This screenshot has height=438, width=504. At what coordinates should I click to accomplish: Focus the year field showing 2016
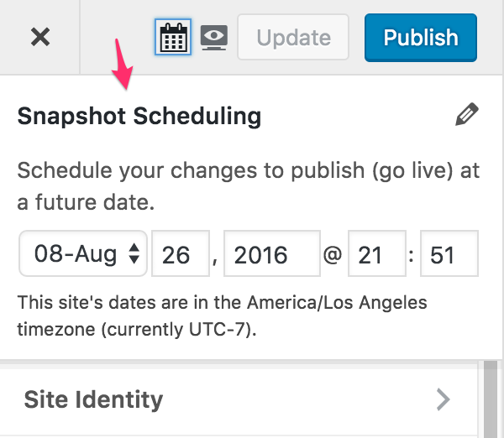click(x=272, y=254)
